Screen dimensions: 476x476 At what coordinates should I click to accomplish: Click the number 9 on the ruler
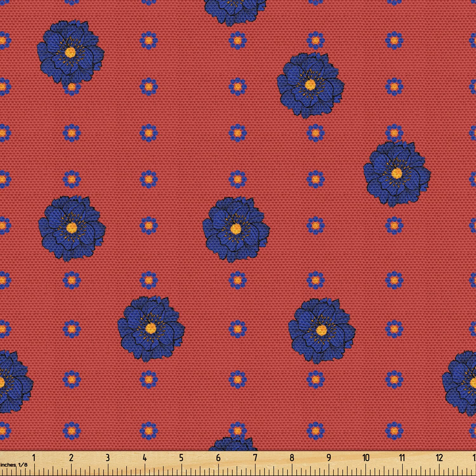point(329,458)
